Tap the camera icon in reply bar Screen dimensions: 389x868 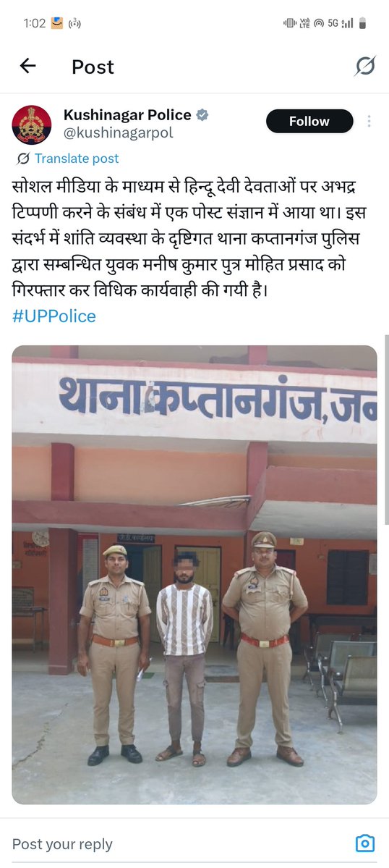pos(364,843)
